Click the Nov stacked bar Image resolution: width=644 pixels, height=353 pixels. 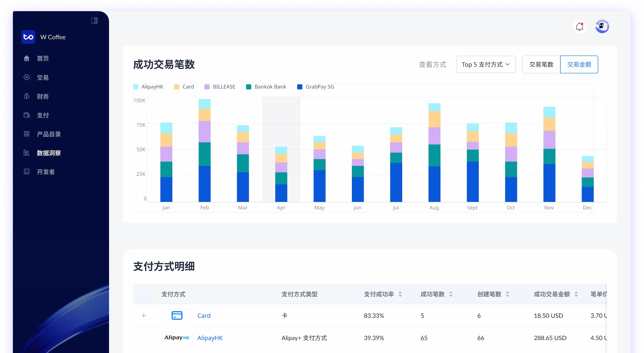pyautogui.click(x=549, y=154)
